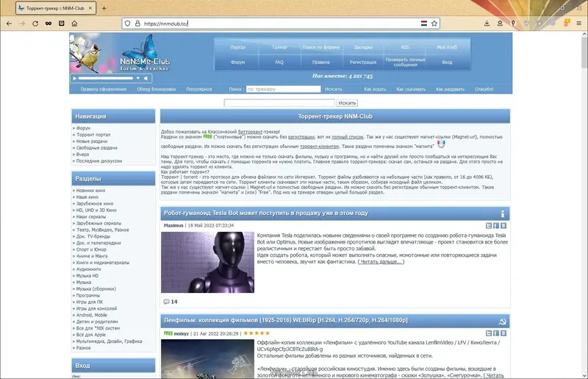
Task: Click hammer and sickle icon on Lenfilm post
Action: tap(502, 321)
